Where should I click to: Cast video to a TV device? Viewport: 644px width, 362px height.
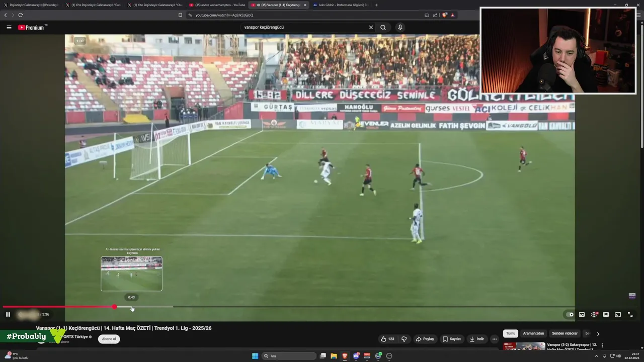coord(618,314)
